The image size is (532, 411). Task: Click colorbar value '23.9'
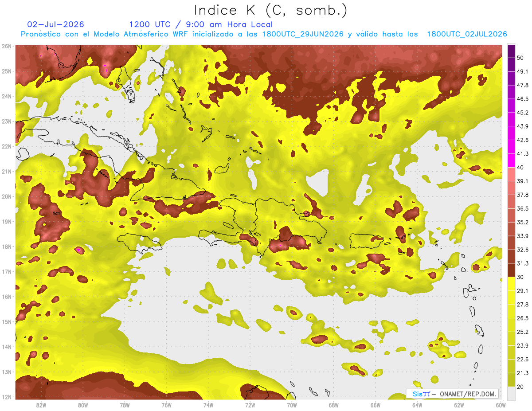pyautogui.click(x=522, y=346)
